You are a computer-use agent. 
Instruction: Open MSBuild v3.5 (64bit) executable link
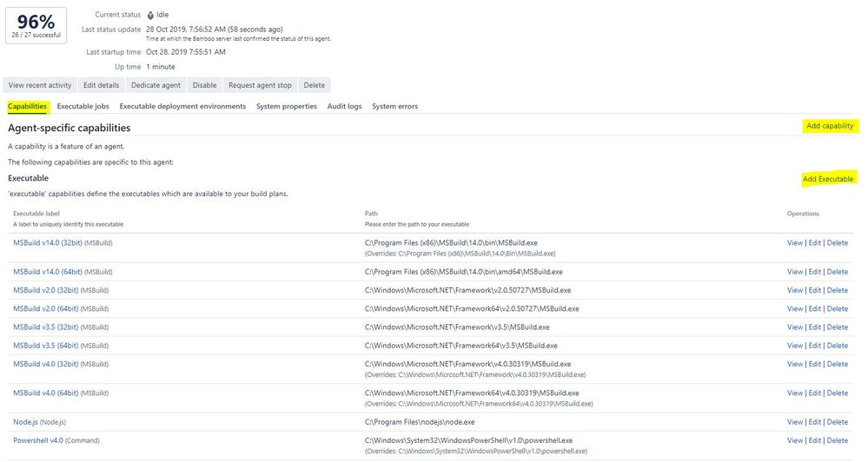[x=46, y=346]
